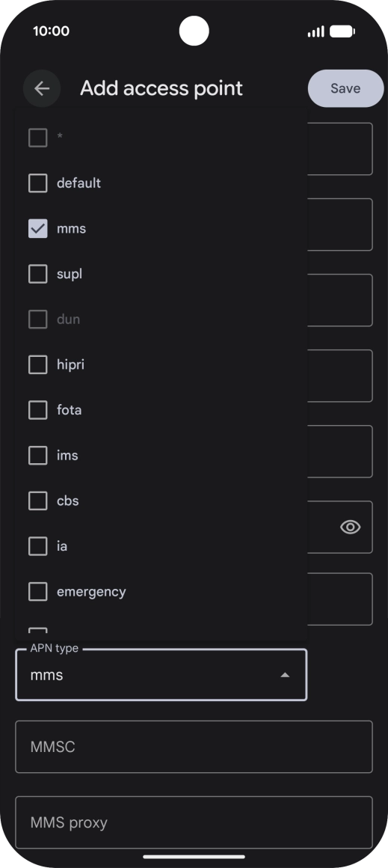
Task: Collapse the APN type dropdown arrow
Action: (285, 675)
